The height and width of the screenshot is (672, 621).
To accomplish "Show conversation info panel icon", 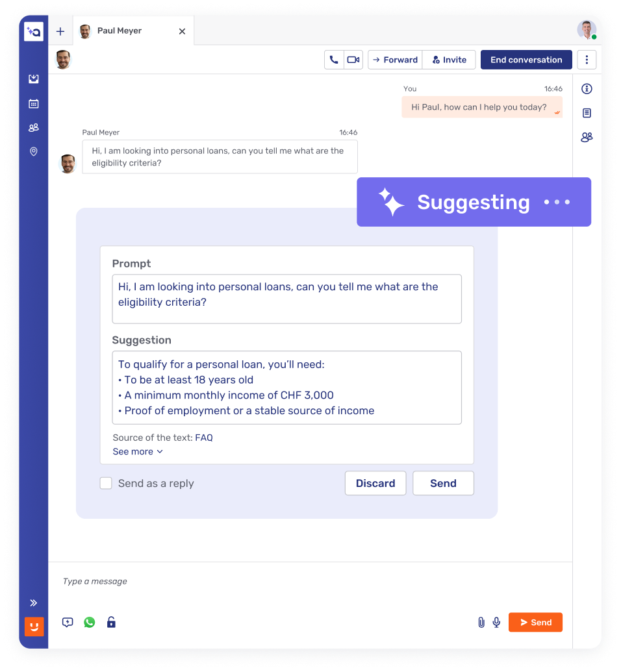I will (587, 89).
